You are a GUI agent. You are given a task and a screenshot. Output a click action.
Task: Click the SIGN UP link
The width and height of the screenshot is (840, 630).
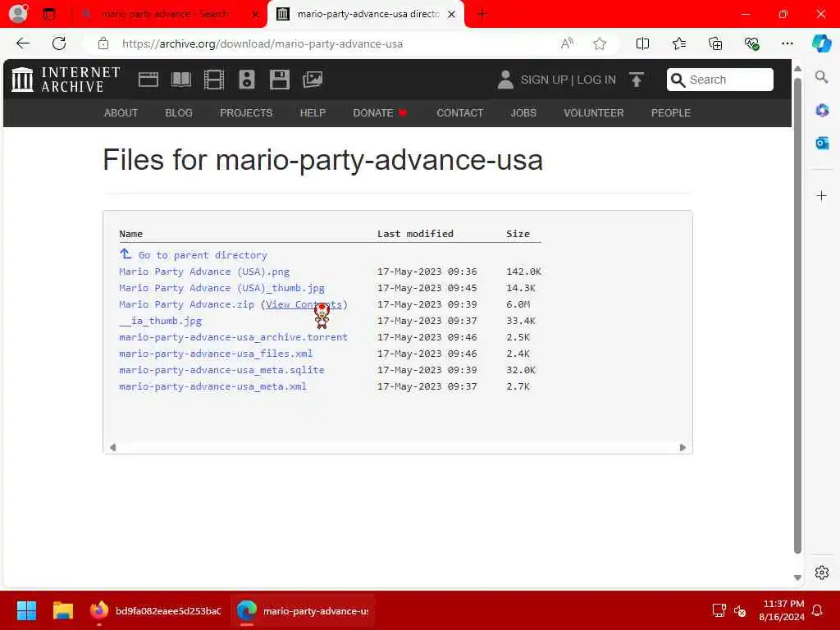544,80
